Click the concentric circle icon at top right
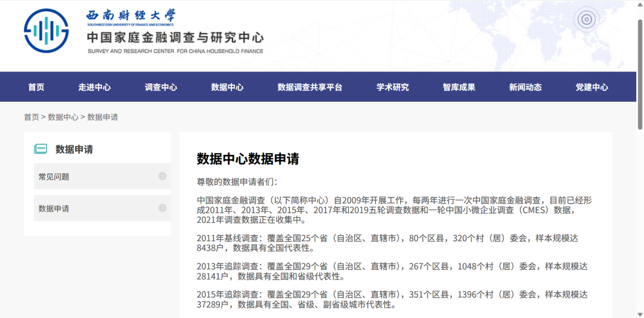Screen dimensions: 644x318 pos(587,20)
